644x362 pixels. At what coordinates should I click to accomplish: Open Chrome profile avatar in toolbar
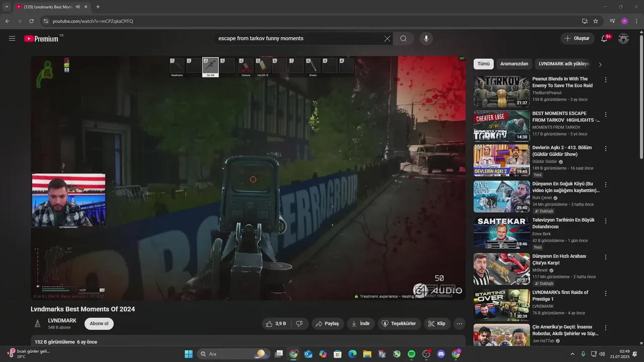[x=624, y=21]
